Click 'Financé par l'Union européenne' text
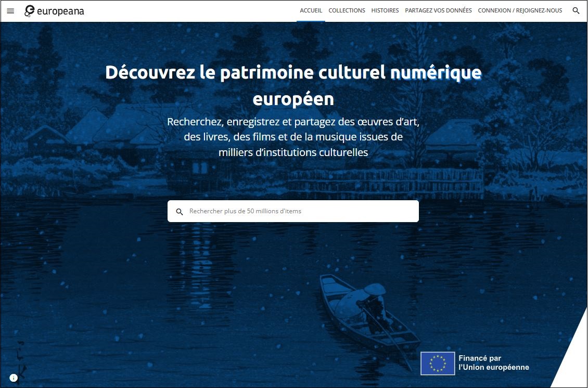588x388 pixels. tap(493, 363)
